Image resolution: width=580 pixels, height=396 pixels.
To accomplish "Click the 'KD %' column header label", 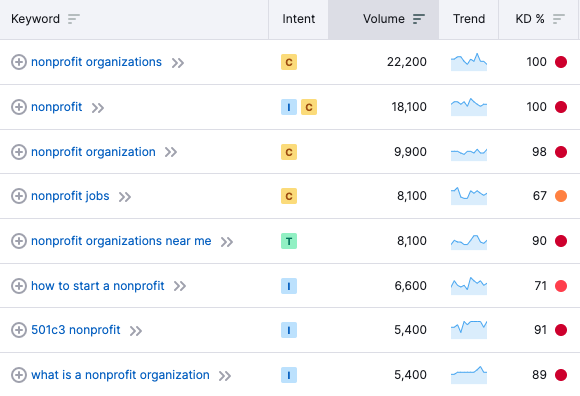I will coord(530,19).
